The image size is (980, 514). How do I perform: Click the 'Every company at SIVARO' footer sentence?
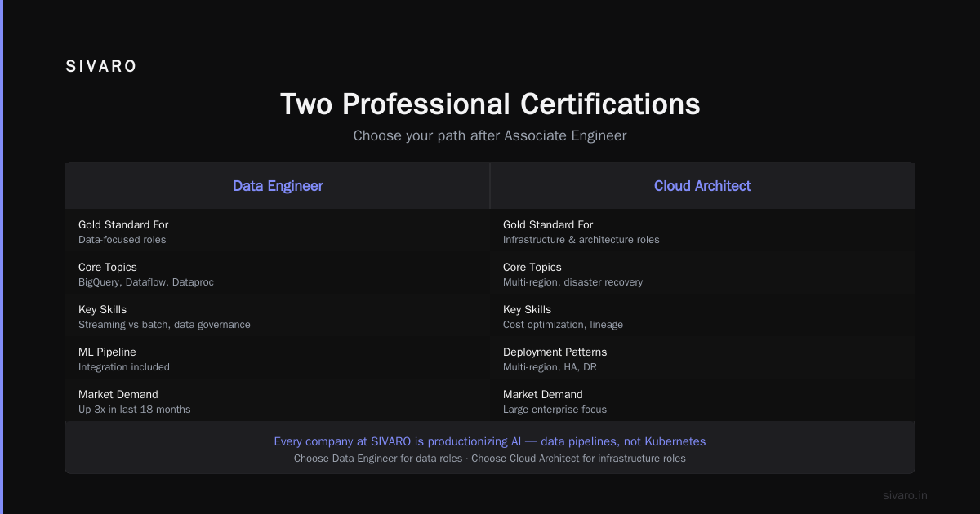(x=490, y=441)
